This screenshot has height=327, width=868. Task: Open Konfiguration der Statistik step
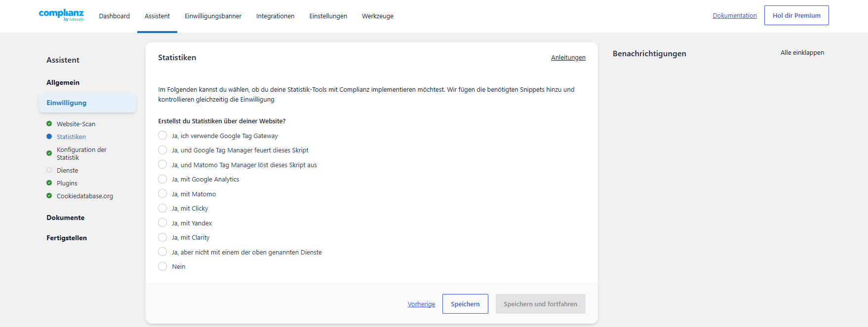(81, 153)
